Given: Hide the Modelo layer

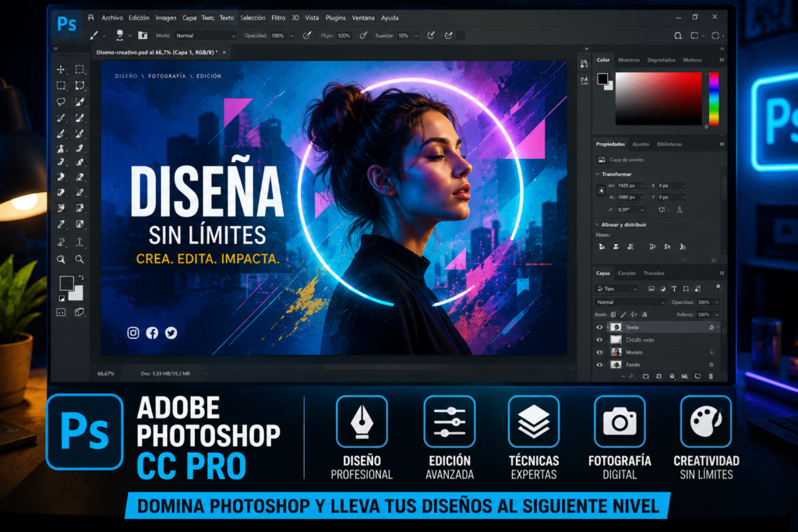Looking at the screenshot, I should (x=599, y=352).
